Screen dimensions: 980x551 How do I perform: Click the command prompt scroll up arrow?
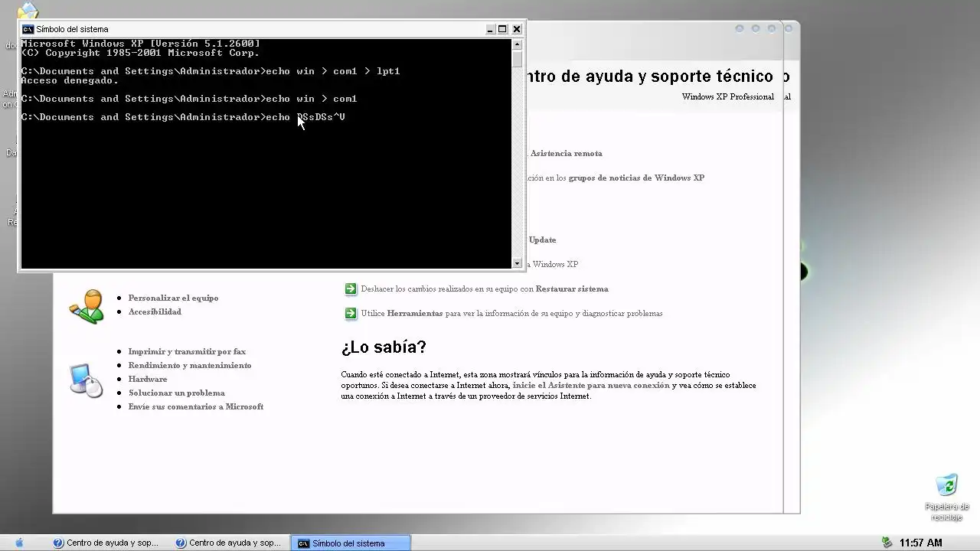[x=517, y=44]
